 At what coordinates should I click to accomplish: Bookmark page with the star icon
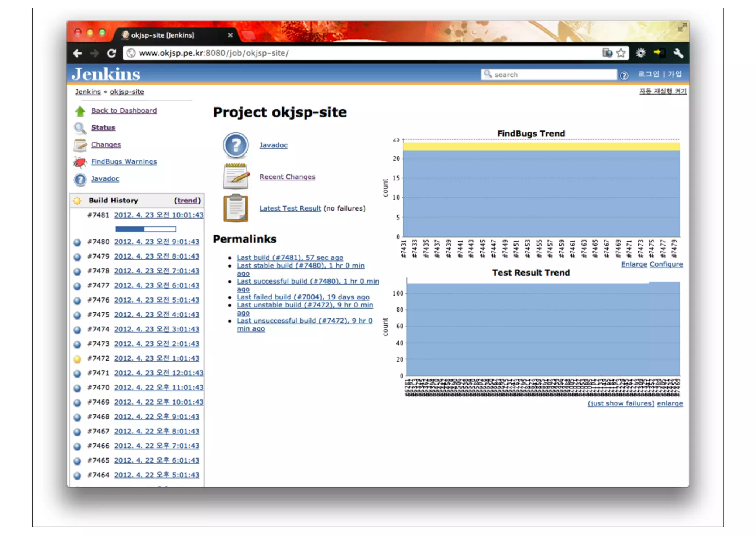pyautogui.click(x=621, y=53)
